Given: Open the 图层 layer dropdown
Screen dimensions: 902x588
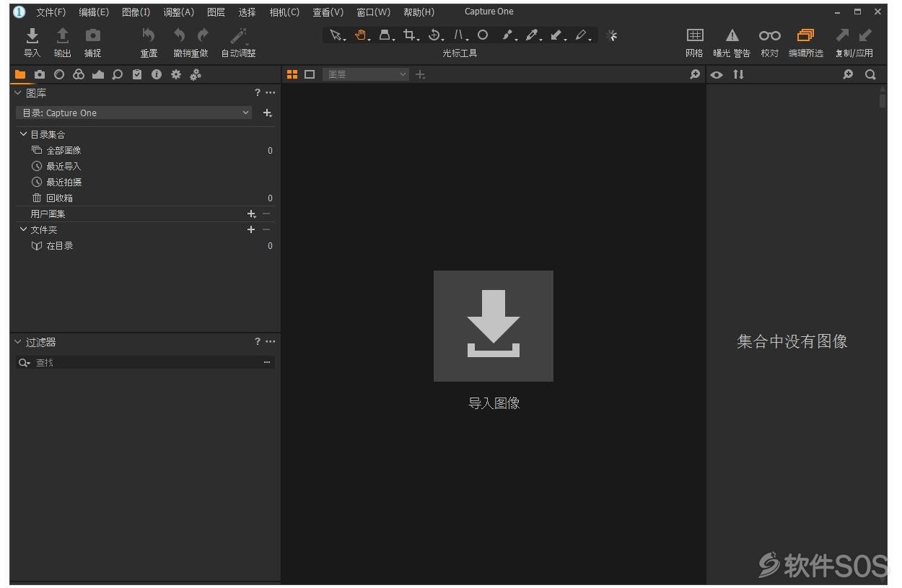Looking at the screenshot, I should 367,74.
